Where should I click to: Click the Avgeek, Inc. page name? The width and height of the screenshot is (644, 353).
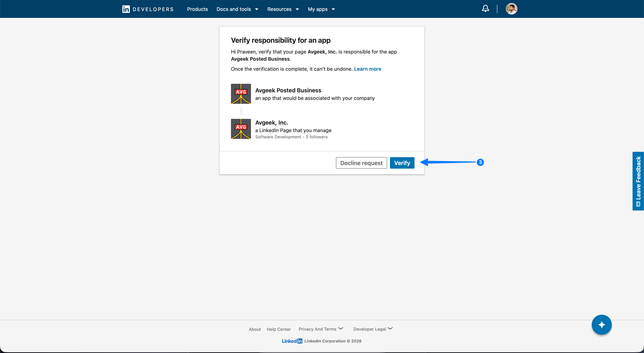pos(272,123)
